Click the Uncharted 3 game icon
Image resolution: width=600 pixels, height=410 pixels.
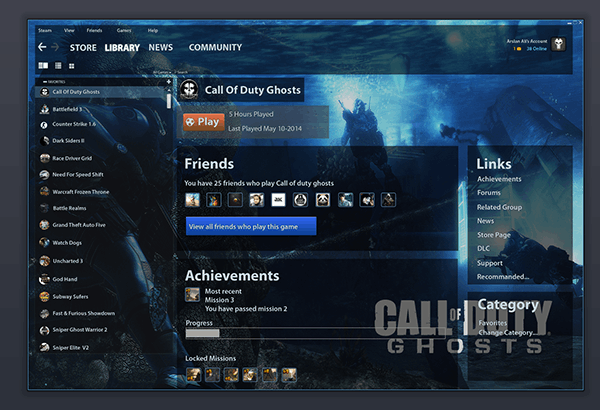[x=45, y=261]
